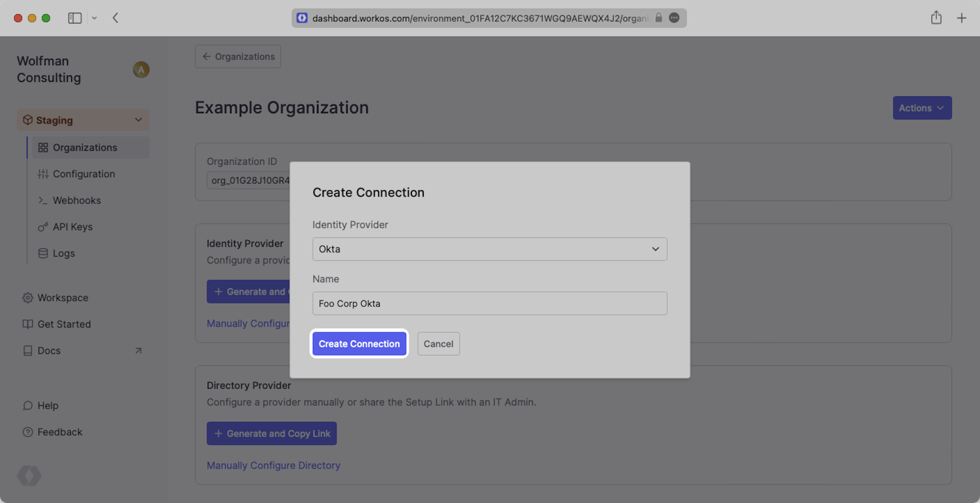The width and height of the screenshot is (980, 503).
Task: Go to Webhooks in the sidebar
Action: [77, 200]
